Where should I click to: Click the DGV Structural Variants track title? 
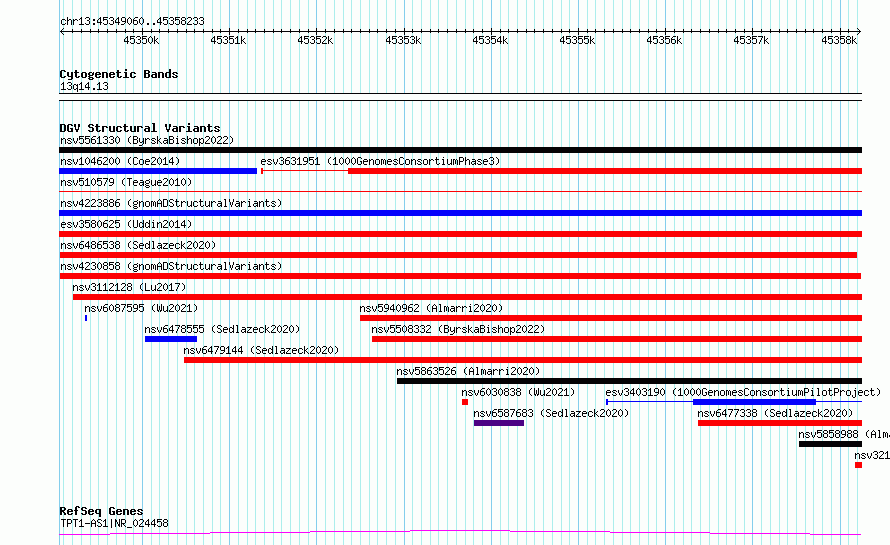(x=140, y=128)
